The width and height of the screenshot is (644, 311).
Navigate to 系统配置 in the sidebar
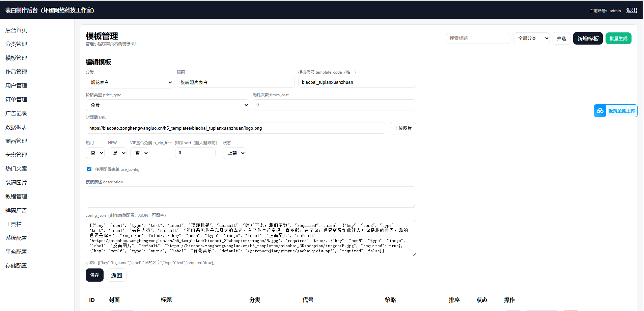coord(16,238)
